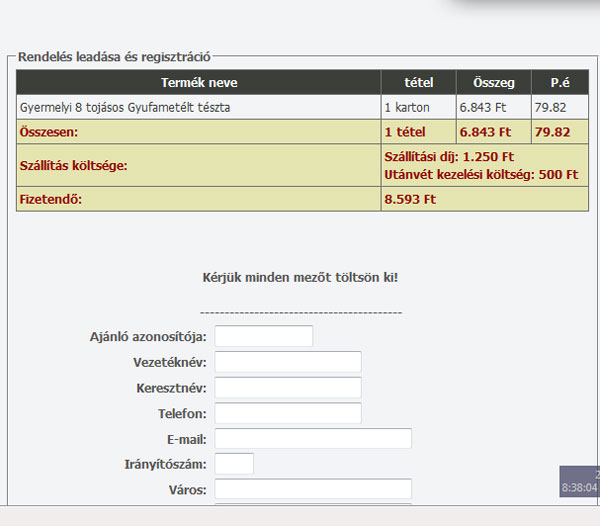Click the Kérjük minden mezőt töltsön ki notice
This screenshot has width=600, height=526.
(x=300, y=276)
